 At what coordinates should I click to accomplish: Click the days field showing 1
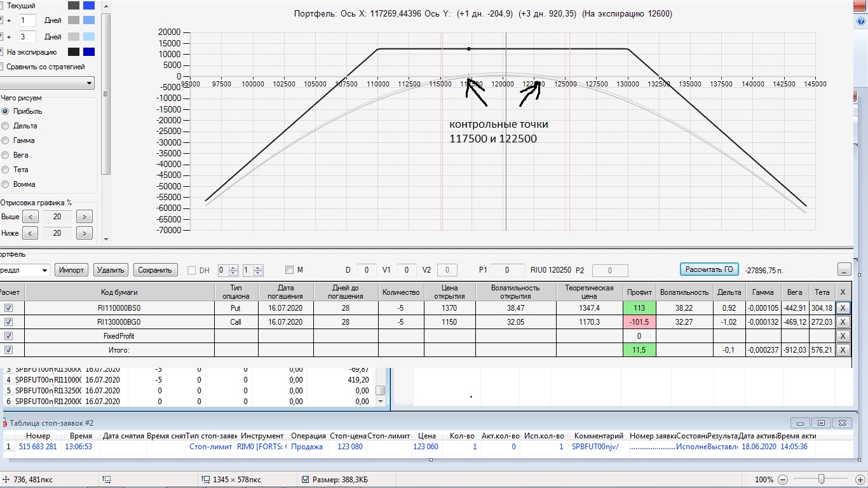point(28,20)
